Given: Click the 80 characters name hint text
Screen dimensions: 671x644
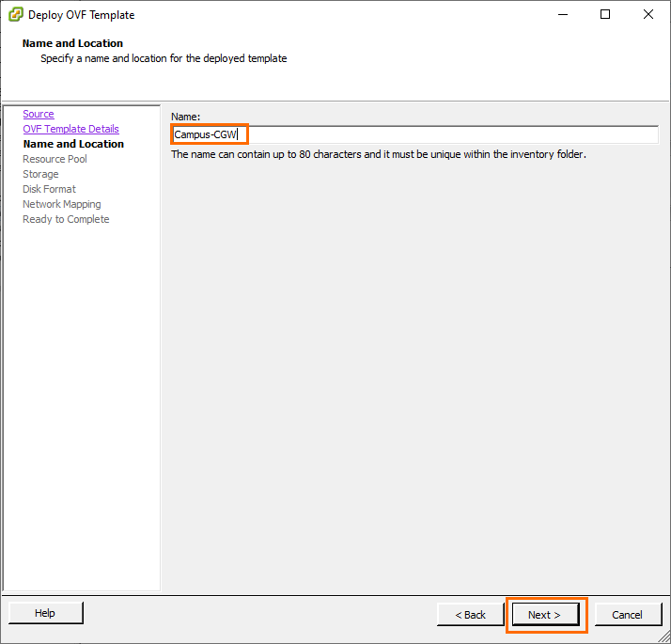Looking at the screenshot, I should coord(378,154).
